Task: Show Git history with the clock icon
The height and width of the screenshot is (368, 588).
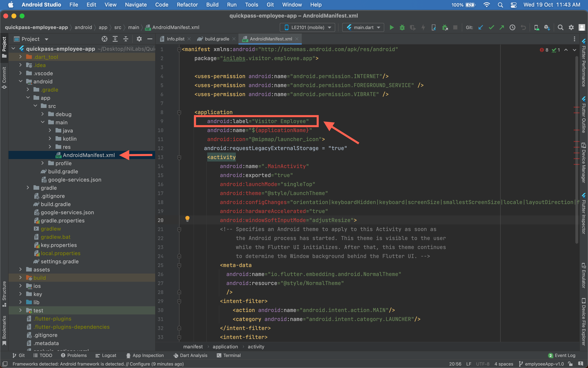Action: [512, 27]
